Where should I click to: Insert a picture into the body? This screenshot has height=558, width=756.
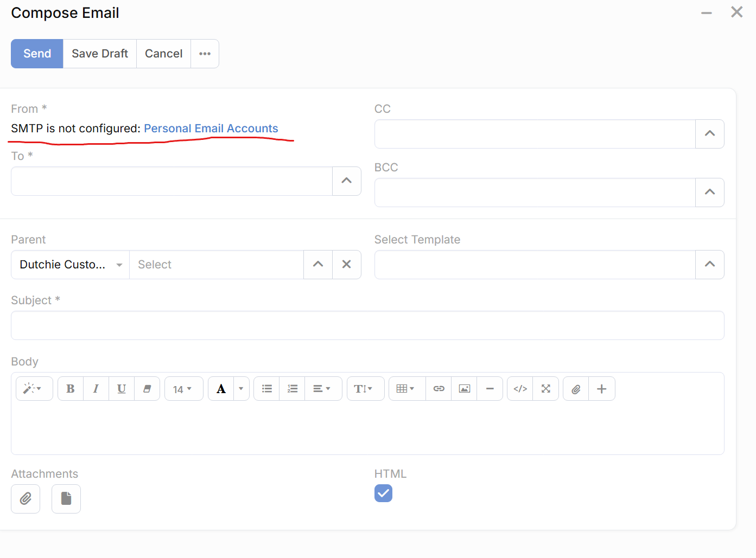[464, 389]
